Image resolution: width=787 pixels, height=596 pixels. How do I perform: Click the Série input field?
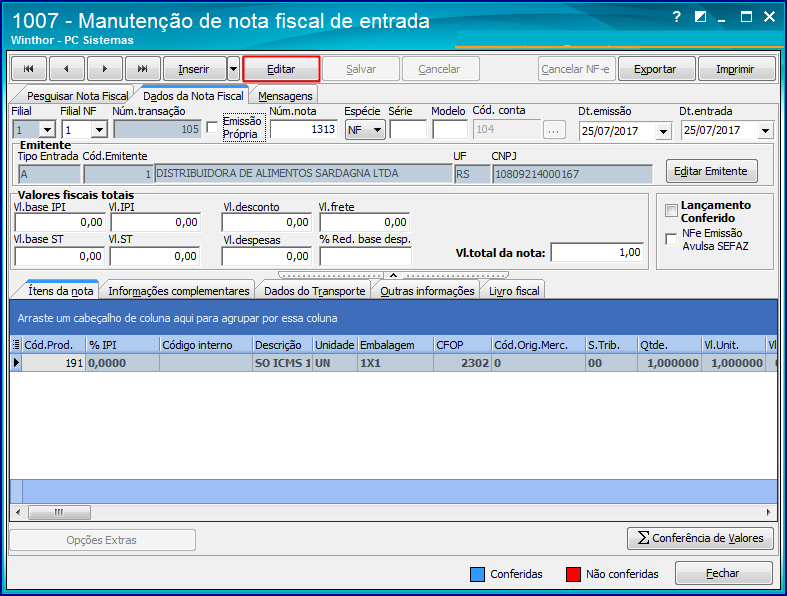(408, 129)
